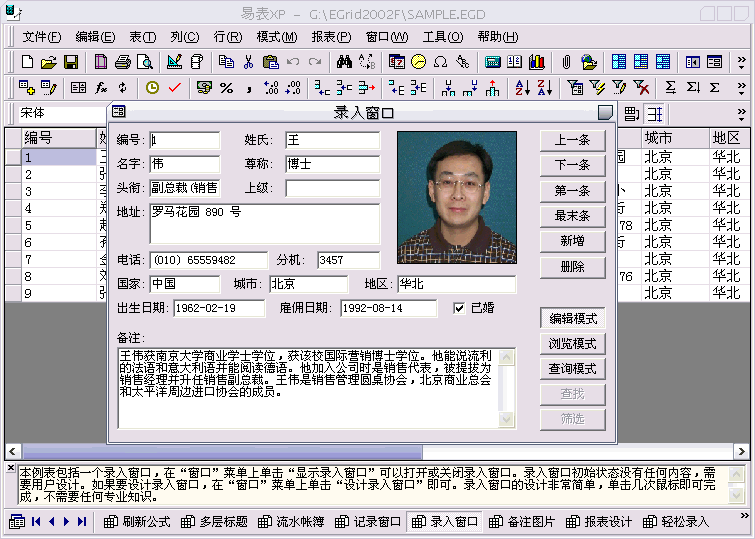This screenshot has width=755, height=539.
Task: Click the printer icon
Action: coord(123,62)
